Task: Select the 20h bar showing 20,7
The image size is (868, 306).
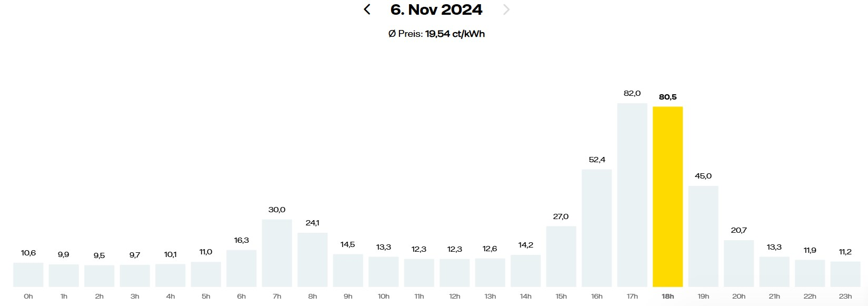Action: (739, 263)
